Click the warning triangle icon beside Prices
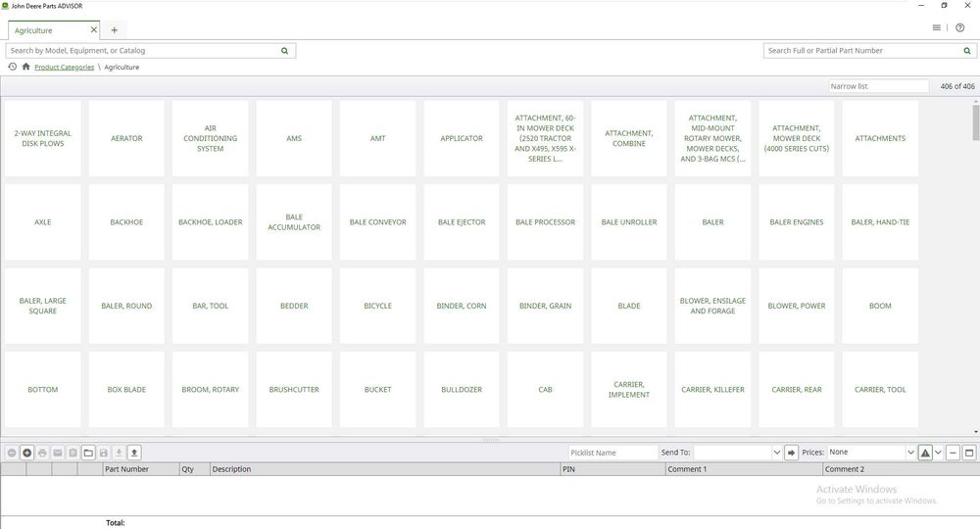This screenshot has width=980, height=529. pos(925,453)
